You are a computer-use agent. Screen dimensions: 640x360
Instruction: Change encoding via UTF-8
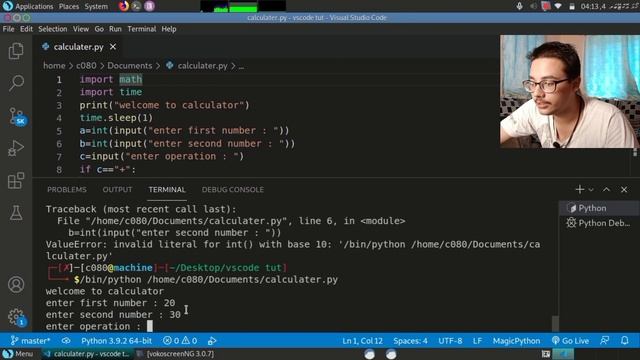(x=450, y=341)
